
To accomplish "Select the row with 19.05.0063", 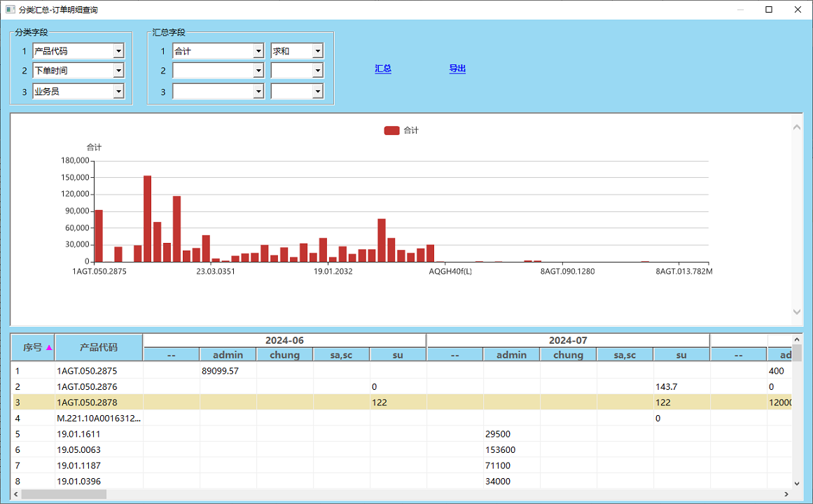I will click(402, 449).
